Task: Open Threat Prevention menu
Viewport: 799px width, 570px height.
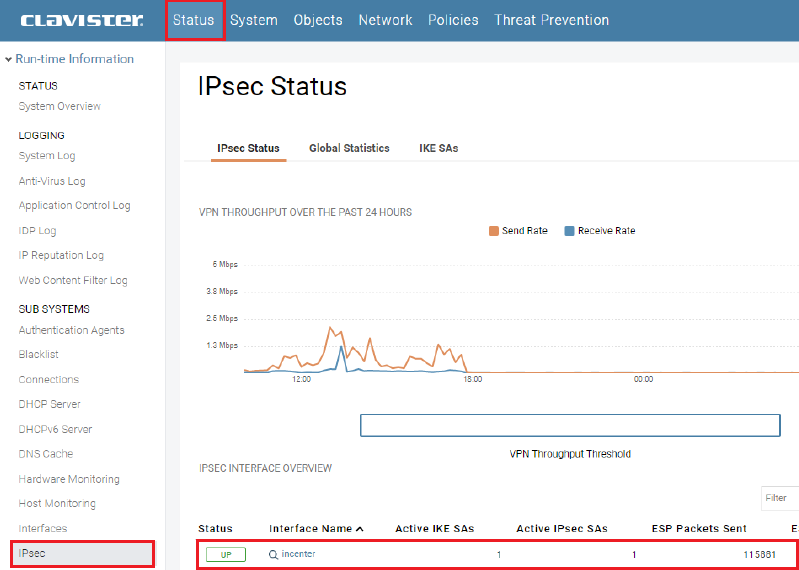Action: (x=551, y=20)
